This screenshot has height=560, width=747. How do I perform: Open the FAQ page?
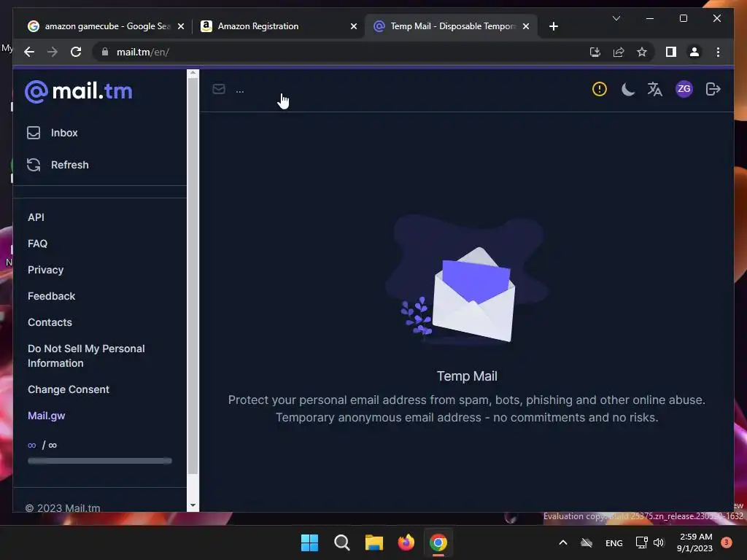[x=37, y=244]
